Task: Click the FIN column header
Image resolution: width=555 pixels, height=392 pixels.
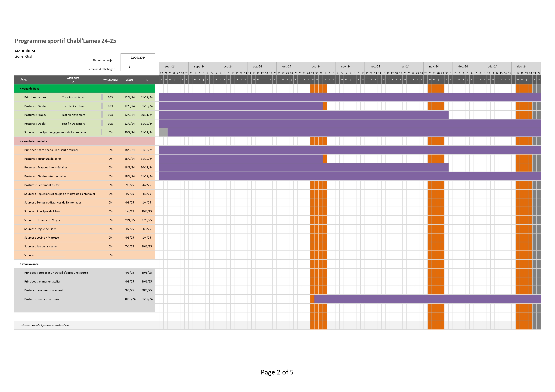Action: (146, 80)
